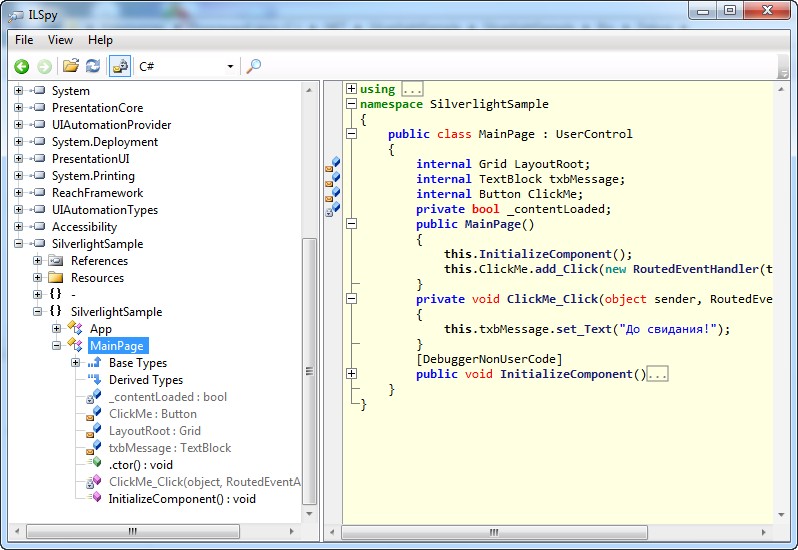This screenshot has width=798, height=550.
Task: Expand the References folder
Action: (37, 260)
